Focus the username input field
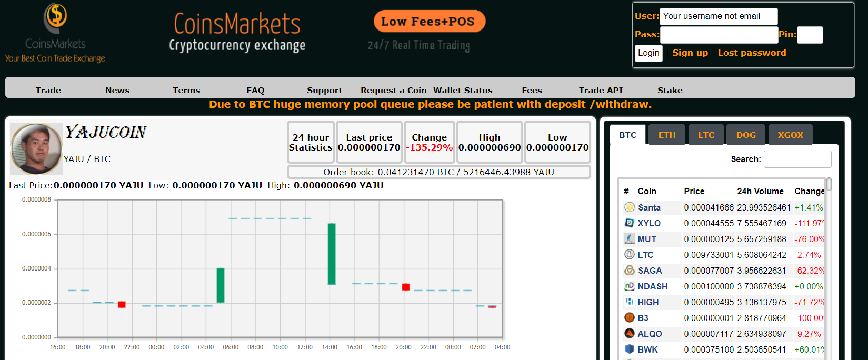The image size is (868, 360). pyautogui.click(x=719, y=16)
